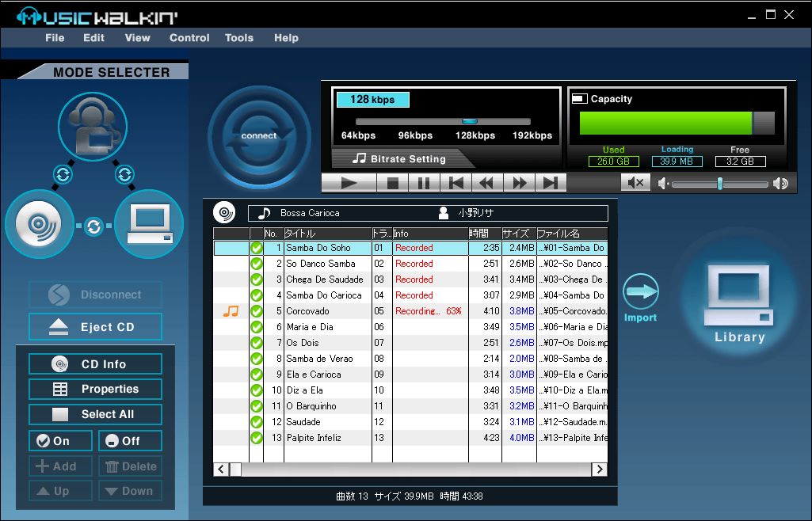The image size is (812, 521).
Task: Rewind with the double left arrows
Action: tap(487, 183)
